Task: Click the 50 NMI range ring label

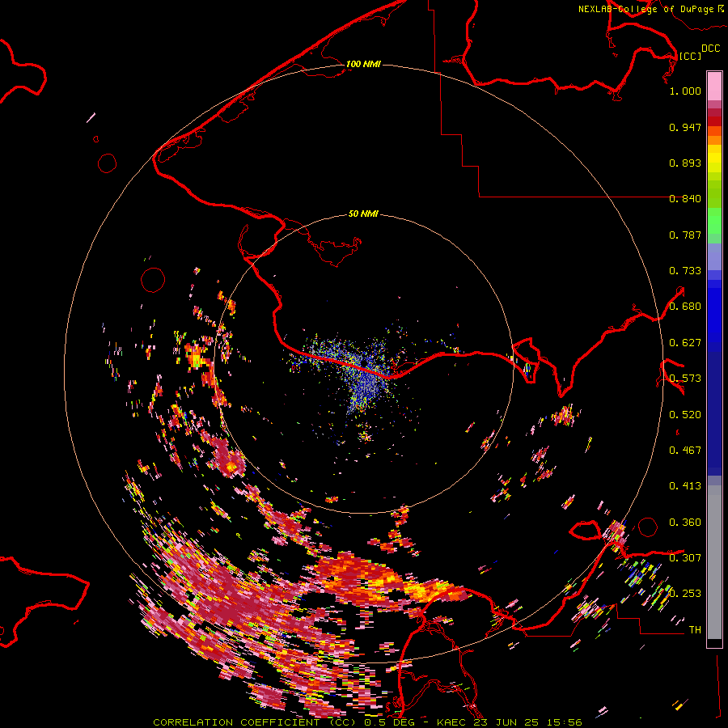Action: 363,214
